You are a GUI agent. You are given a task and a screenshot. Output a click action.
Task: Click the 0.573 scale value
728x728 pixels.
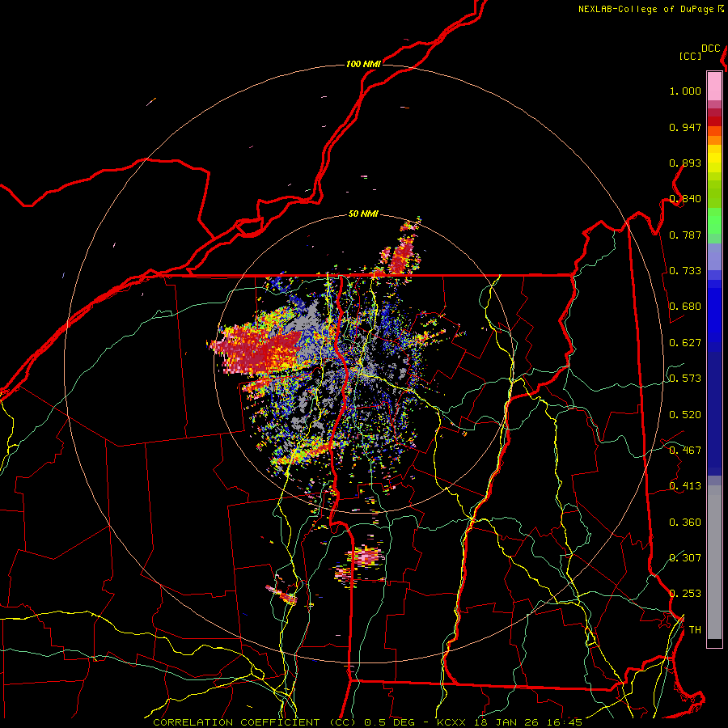(685, 379)
